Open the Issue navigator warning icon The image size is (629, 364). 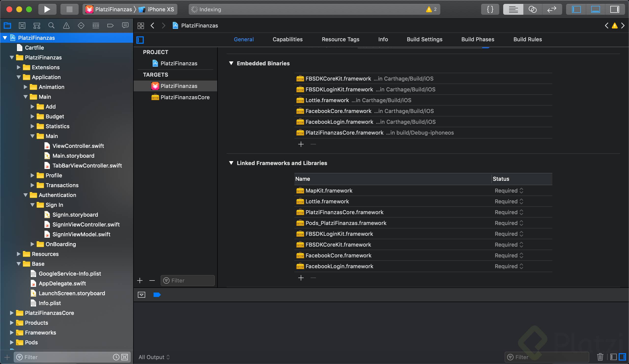coord(66,26)
